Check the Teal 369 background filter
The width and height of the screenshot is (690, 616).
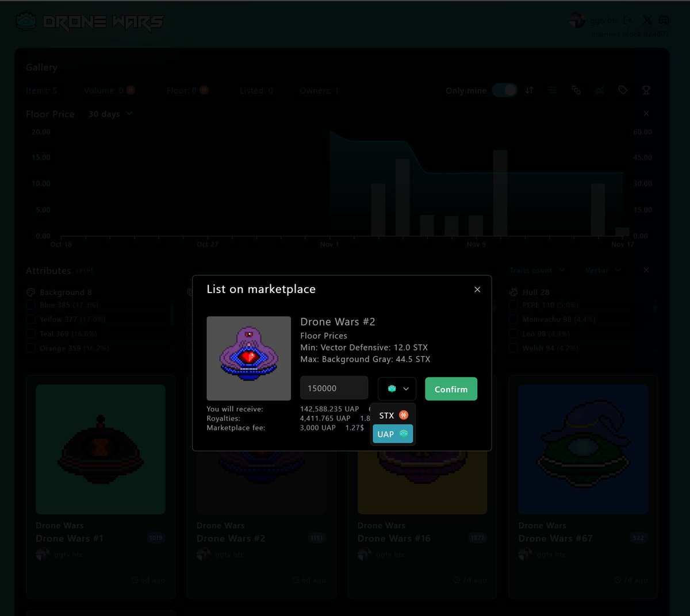pyautogui.click(x=31, y=334)
